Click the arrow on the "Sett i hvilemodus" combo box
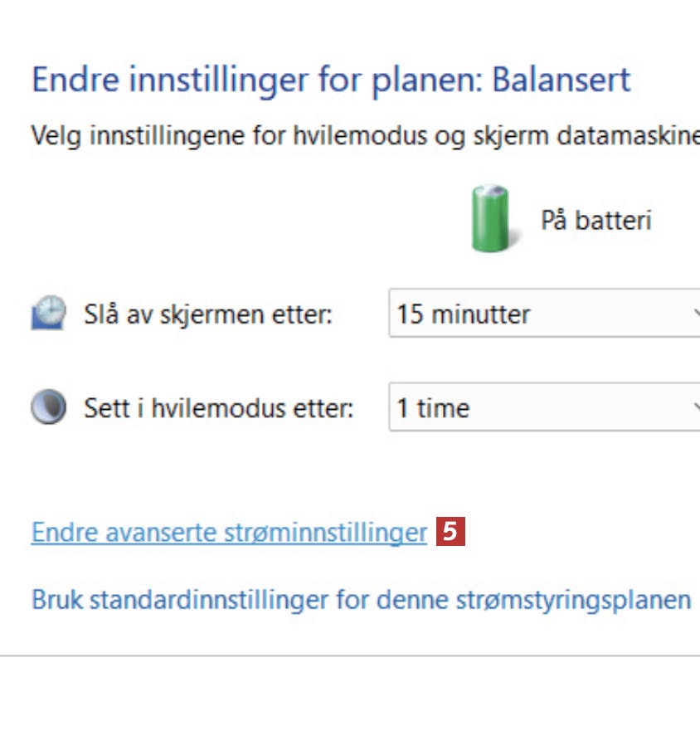Image resolution: width=700 pixels, height=755 pixels. click(695, 408)
